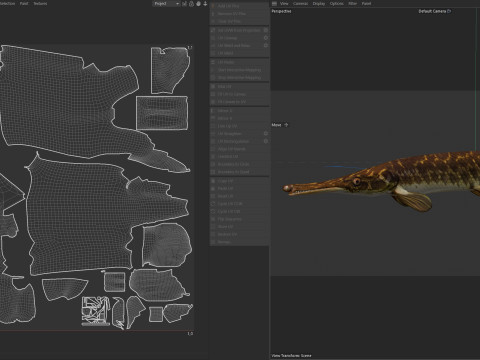The width and height of the screenshot is (480, 360).
Task: Expand the Project dropdown in UV editor
Action: tap(166, 4)
